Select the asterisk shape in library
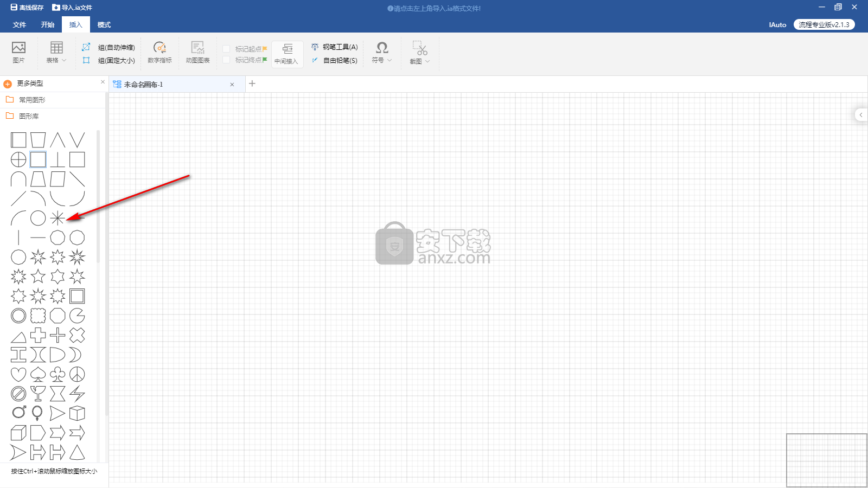The width and height of the screenshot is (868, 488). pyautogui.click(x=58, y=218)
